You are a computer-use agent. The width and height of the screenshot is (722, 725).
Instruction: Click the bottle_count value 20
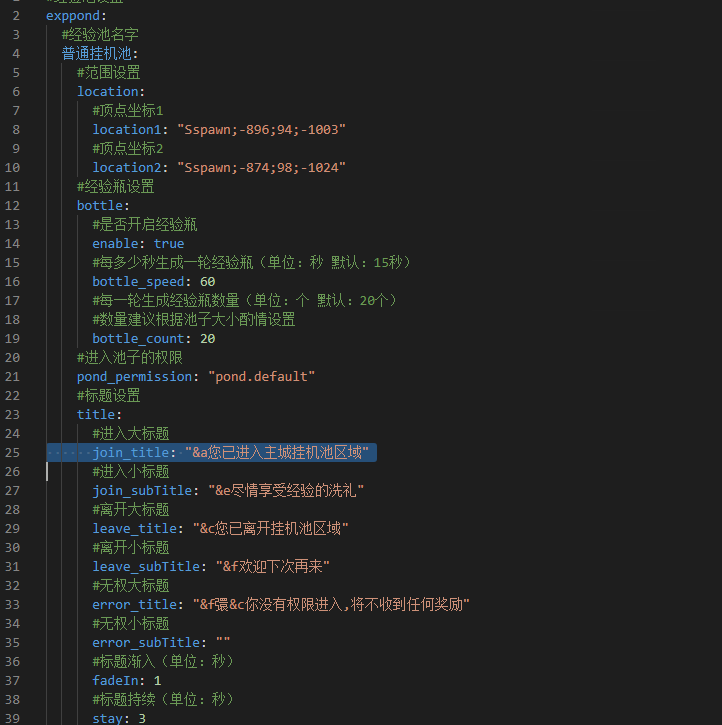click(x=207, y=339)
